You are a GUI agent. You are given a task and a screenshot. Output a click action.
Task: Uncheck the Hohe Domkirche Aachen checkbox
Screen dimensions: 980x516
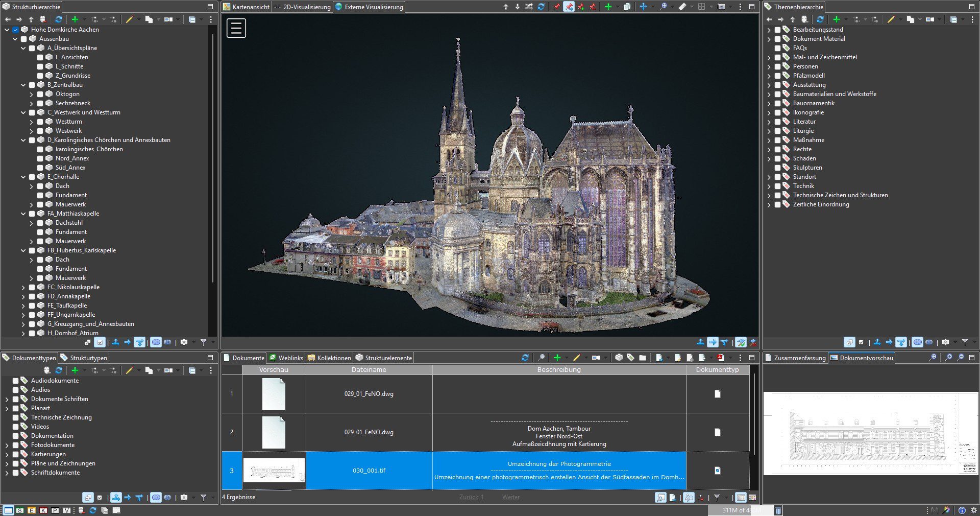(16, 30)
